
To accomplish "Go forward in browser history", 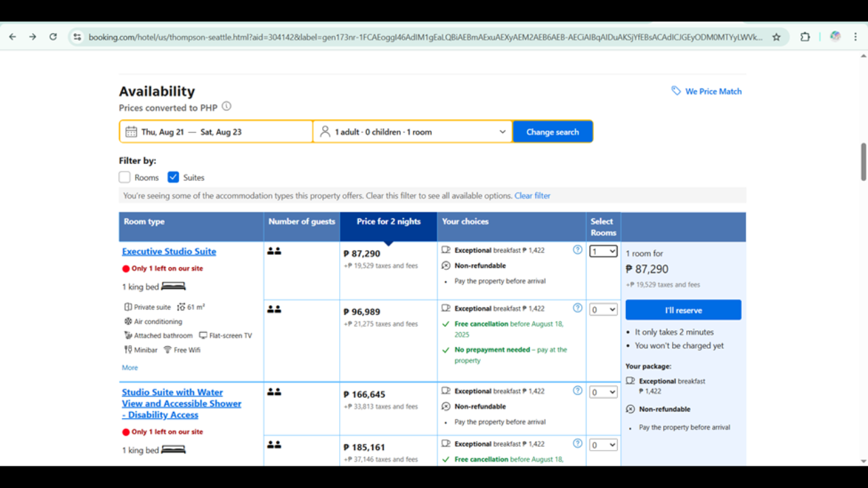I will pyautogui.click(x=33, y=37).
